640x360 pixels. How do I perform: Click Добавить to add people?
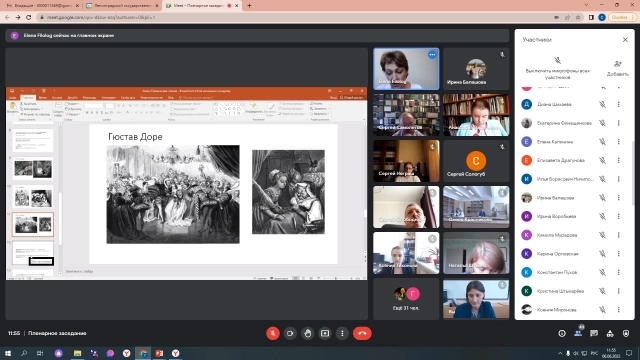617,68
